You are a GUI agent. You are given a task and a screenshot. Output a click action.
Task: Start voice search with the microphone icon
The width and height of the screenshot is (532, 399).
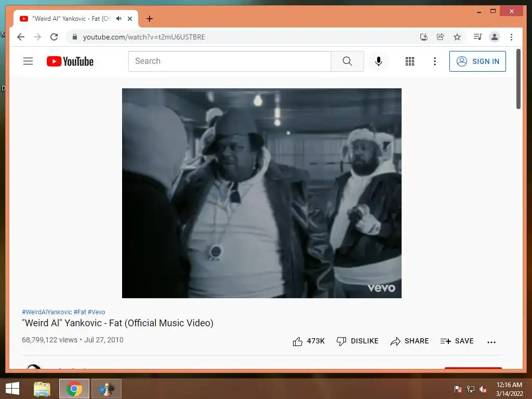(379, 61)
